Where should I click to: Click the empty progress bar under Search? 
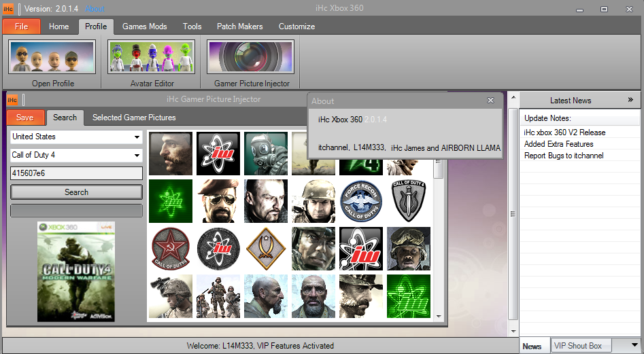[76, 211]
